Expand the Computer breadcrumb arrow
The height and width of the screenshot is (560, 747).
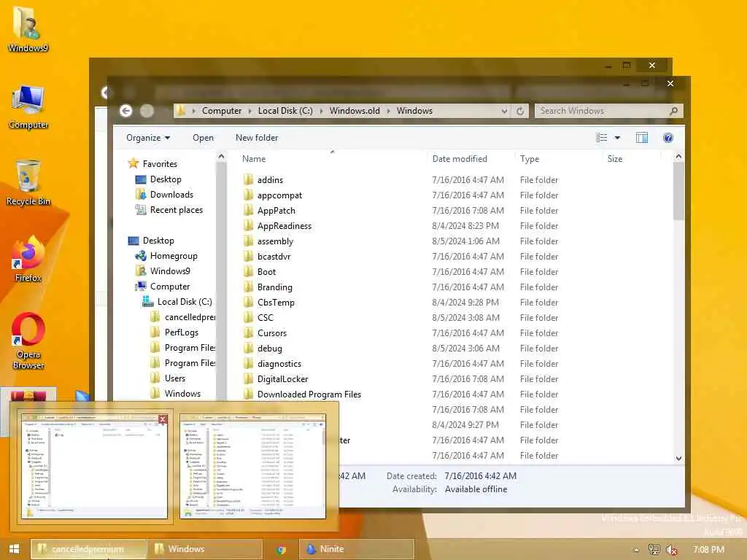(x=249, y=111)
